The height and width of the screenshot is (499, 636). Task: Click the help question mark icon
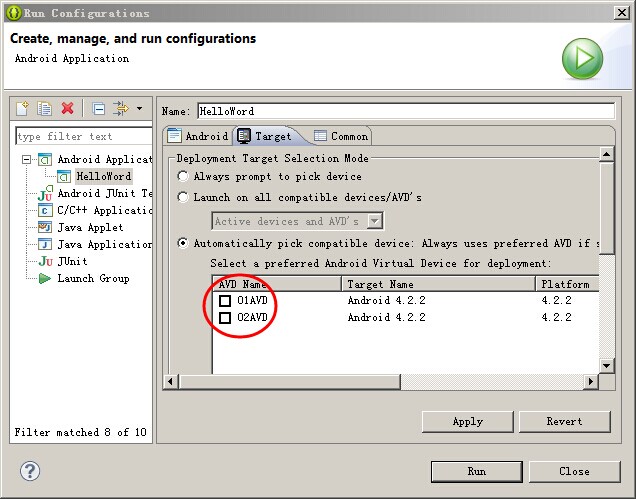coord(30,471)
